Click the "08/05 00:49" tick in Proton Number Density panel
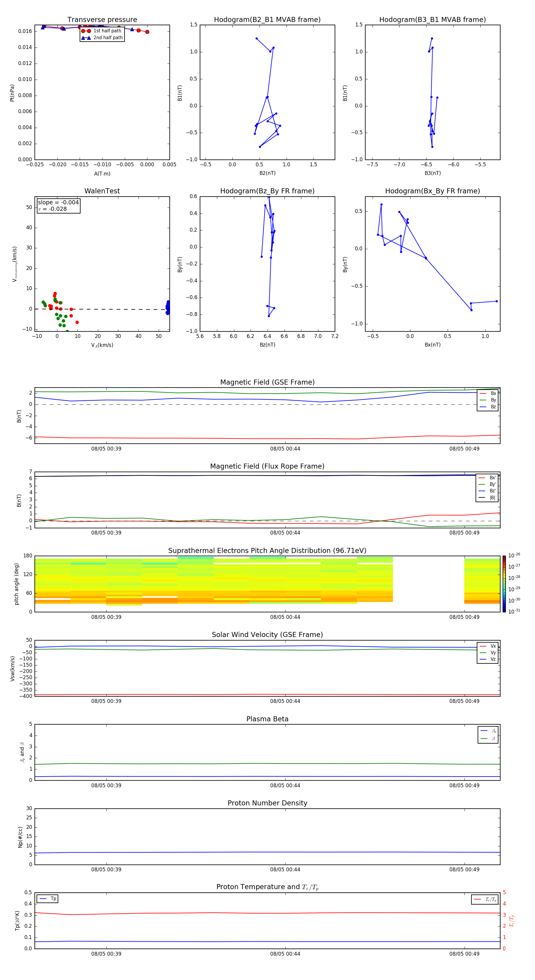 pyautogui.click(x=464, y=870)
